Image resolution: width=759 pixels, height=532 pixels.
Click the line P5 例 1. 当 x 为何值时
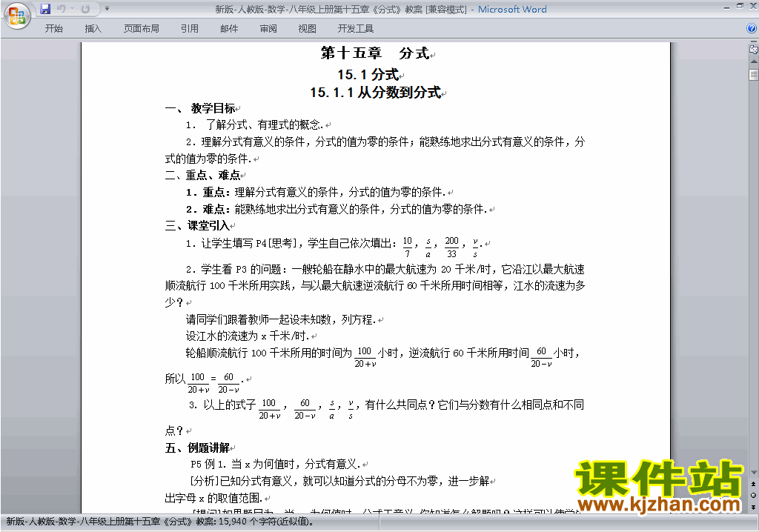pos(275,465)
